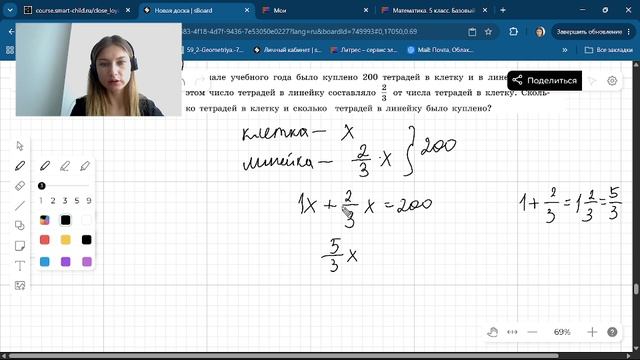Image resolution: width=640 pixels, height=360 pixels.
Task: Zoom in with the plus button
Action: (592, 332)
